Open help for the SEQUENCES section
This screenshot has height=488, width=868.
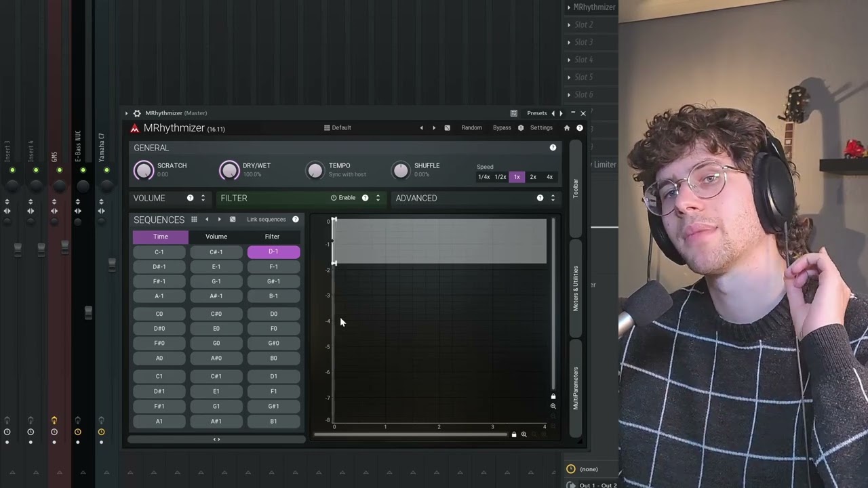[295, 220]
